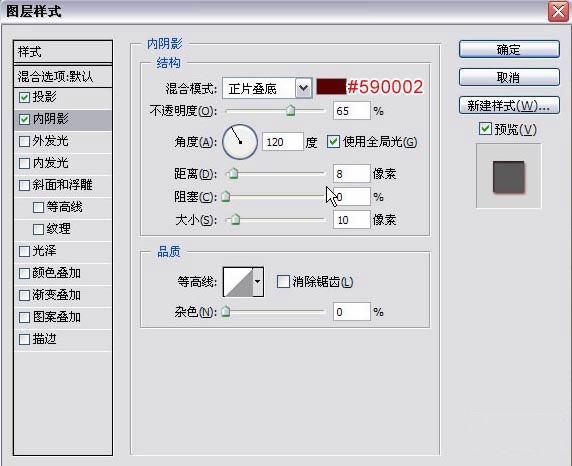This screenshot has width=572, height=466.
Task: Open the 投影 settings row label
Action: [45, 97]
